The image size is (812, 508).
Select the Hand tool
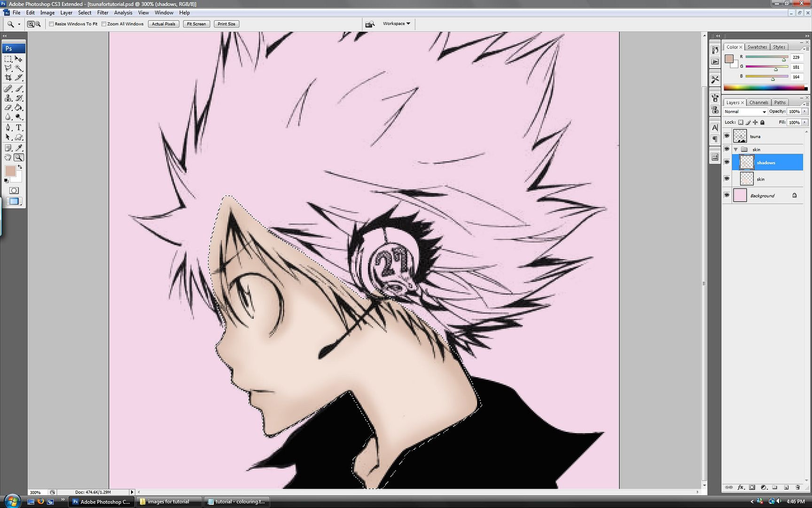coord(8,158)
